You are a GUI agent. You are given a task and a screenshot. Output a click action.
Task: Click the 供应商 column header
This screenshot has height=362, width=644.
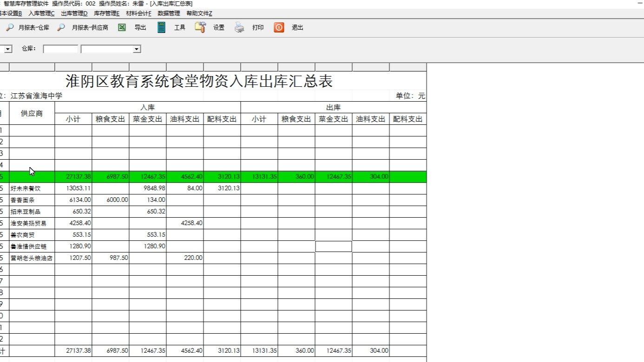pos(32,113)
